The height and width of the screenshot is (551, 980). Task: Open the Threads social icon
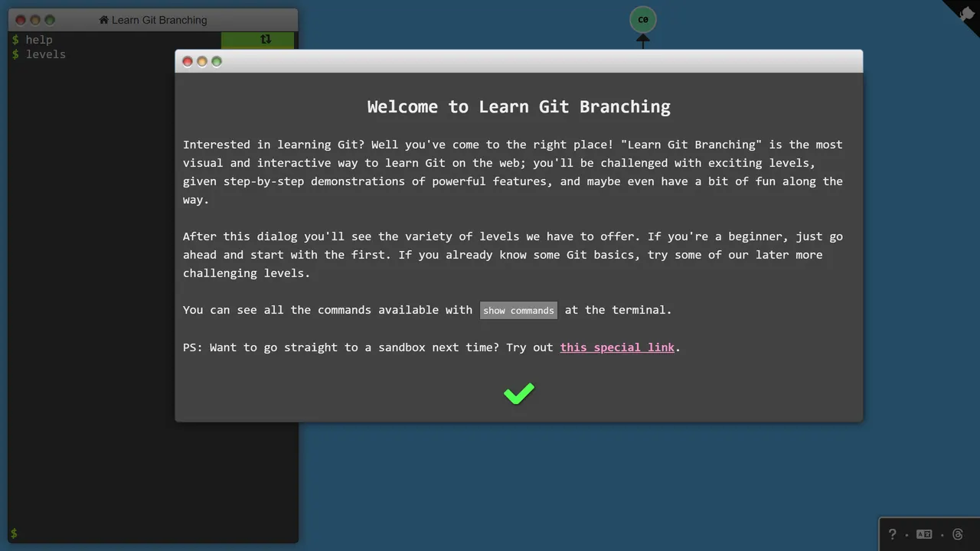click(x=957, y=534)
